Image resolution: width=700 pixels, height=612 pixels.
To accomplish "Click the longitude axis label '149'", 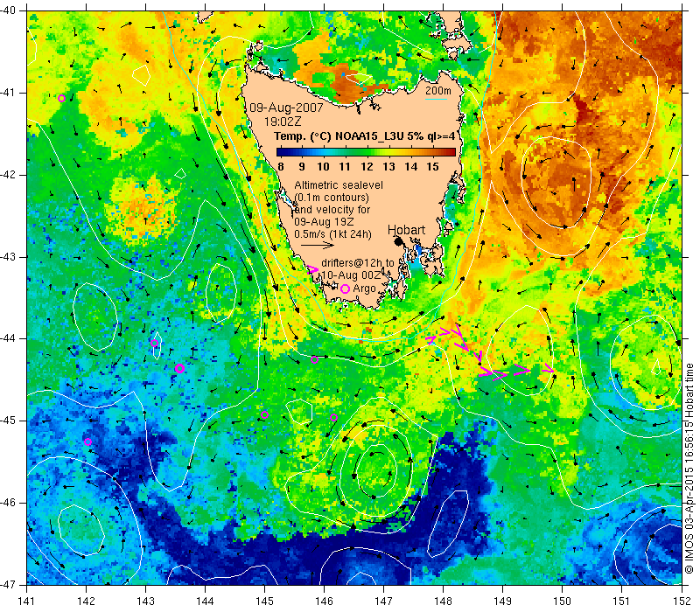I will click(502, 601).
